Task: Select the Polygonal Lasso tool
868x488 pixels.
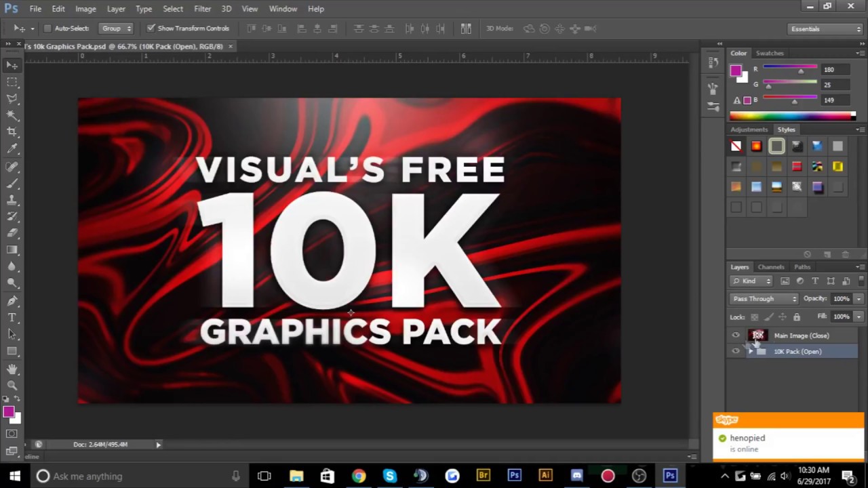Action: coord(12,99)
